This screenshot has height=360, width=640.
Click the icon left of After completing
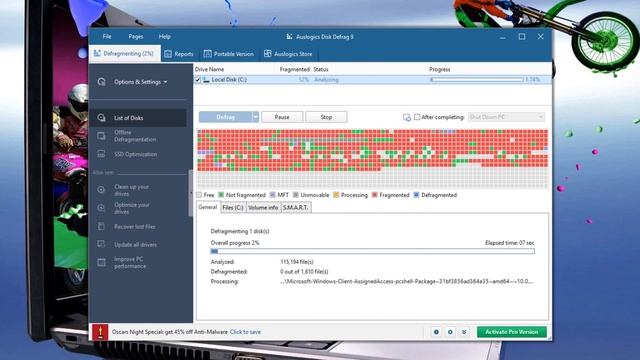pyautogui.click(x=407, y=118)
